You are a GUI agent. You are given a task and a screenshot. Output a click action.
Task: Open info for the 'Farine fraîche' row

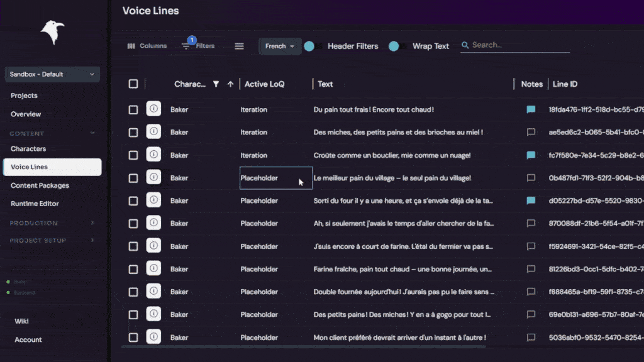[153, 268]
